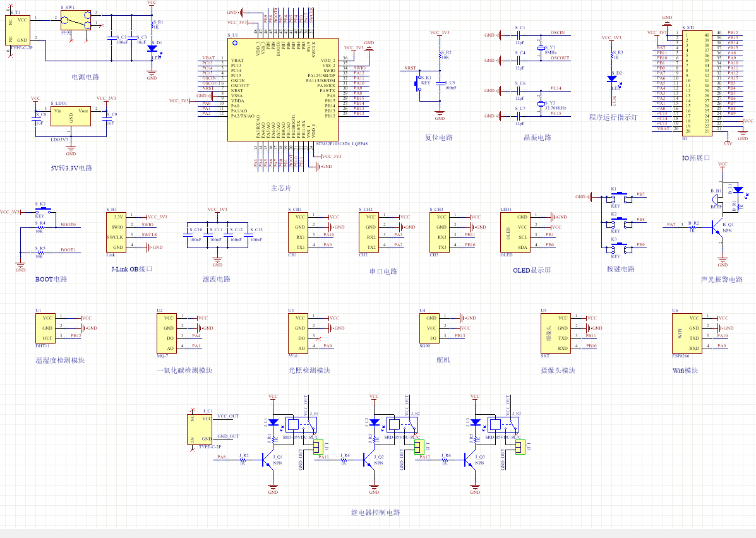Select the U3 5516 light sensor block
Image resolution: width=756 pixels, height=538 pixels.
click(x=298, y=333)
